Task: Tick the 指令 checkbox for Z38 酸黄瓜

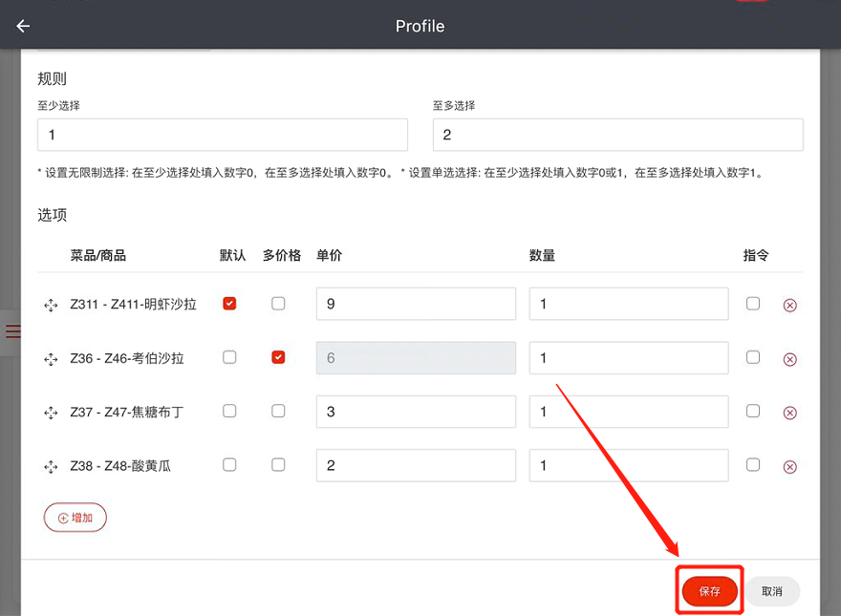Action: (753, 464)
